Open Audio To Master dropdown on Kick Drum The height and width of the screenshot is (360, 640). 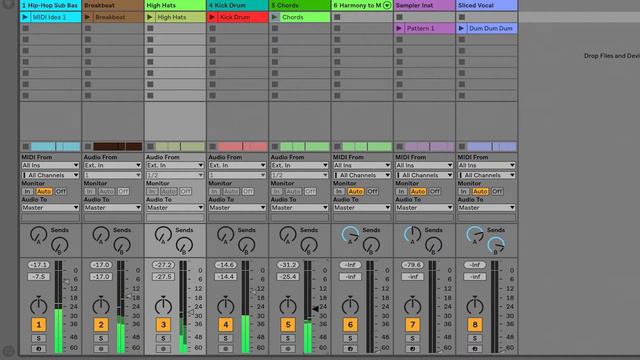pos(237,208)
